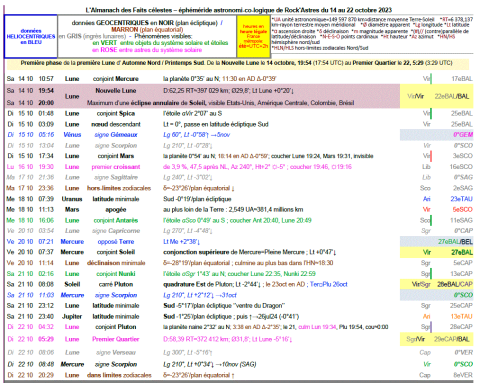Click 'signe Verseau' event

pyautogui.click(x=116, y=352)
